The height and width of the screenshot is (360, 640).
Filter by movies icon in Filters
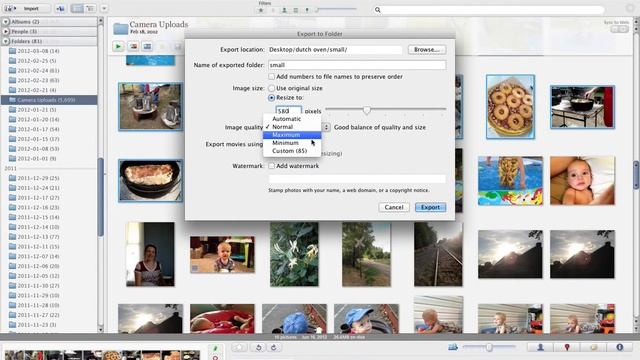pyautogui.click(x=296, y=10)
